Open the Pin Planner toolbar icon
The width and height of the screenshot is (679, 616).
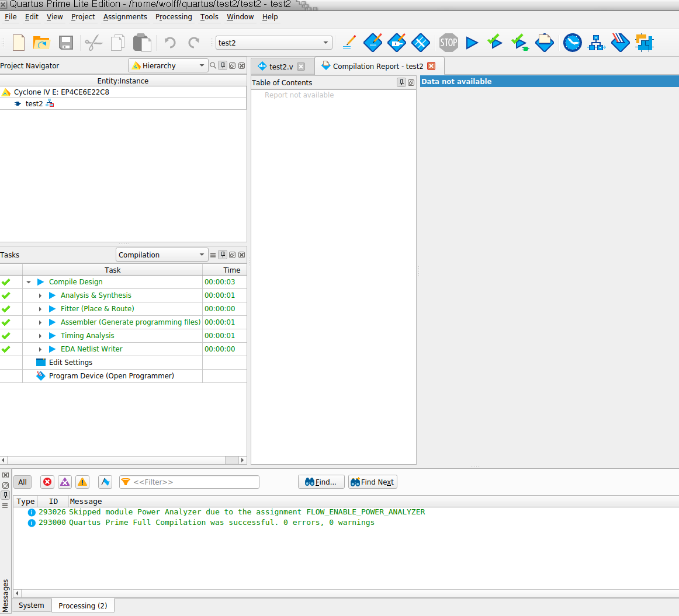point(397,43)
